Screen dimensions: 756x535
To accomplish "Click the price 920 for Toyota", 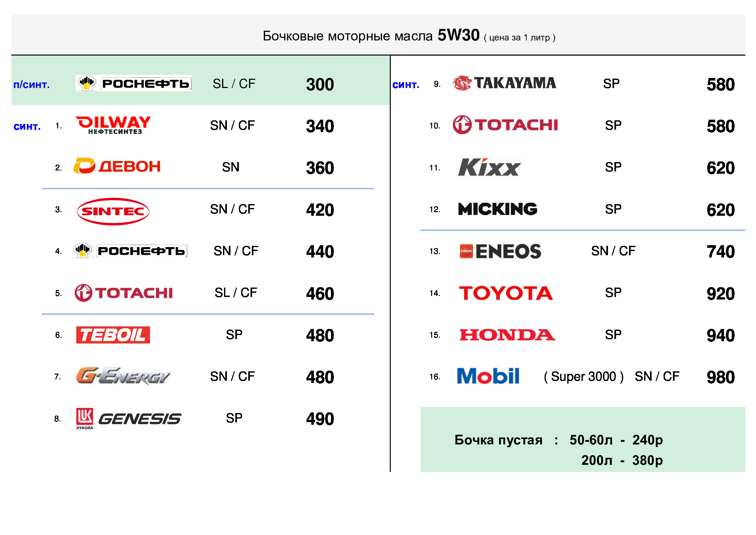I will pos(720,294).
